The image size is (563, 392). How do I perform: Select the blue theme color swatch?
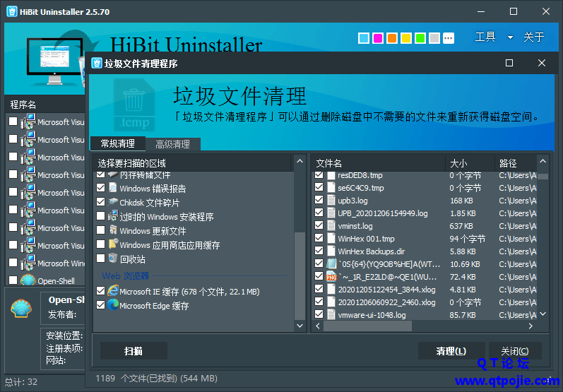pos(364,38)
